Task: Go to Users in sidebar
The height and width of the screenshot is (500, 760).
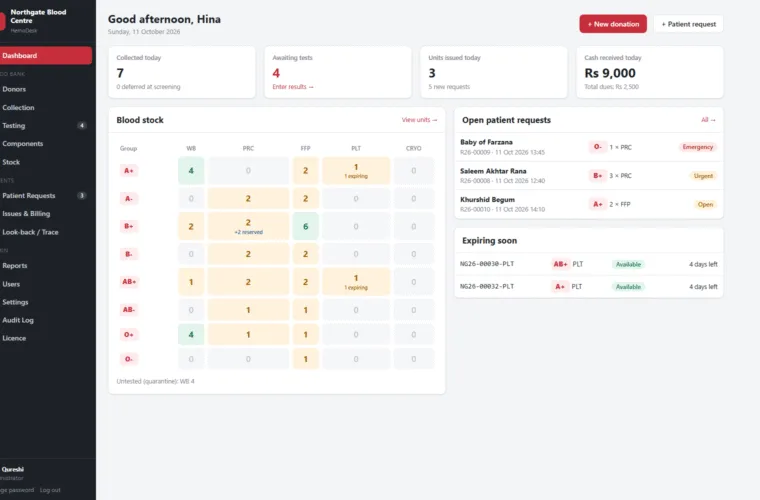Action: [x=45, y=284]
